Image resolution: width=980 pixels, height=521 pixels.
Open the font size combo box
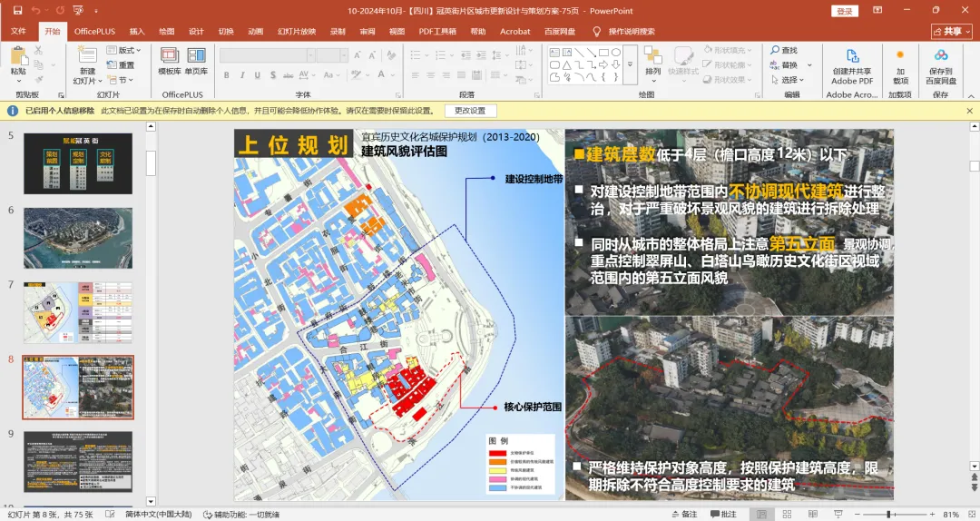(332, 55)
